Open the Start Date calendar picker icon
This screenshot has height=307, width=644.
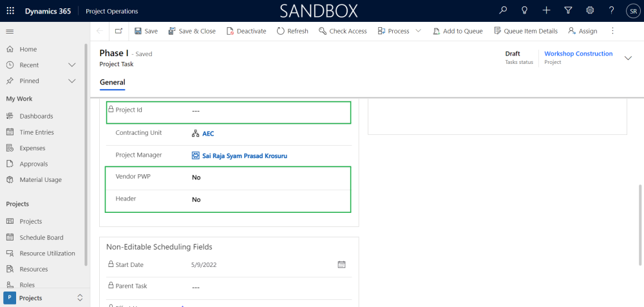[x=342, y=264]
